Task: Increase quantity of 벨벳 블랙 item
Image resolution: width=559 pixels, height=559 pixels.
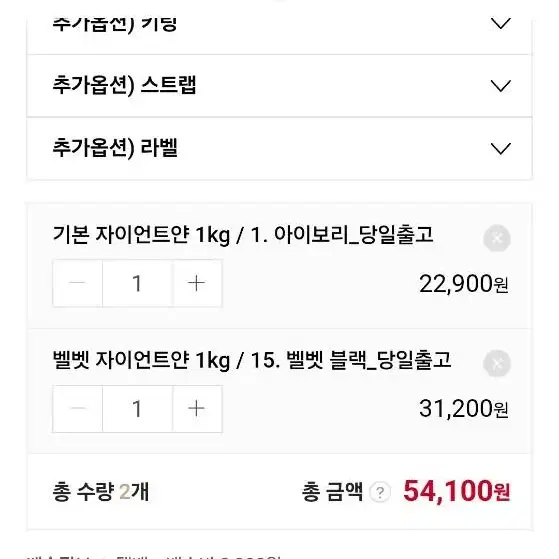Action: [x=197, y=409]
